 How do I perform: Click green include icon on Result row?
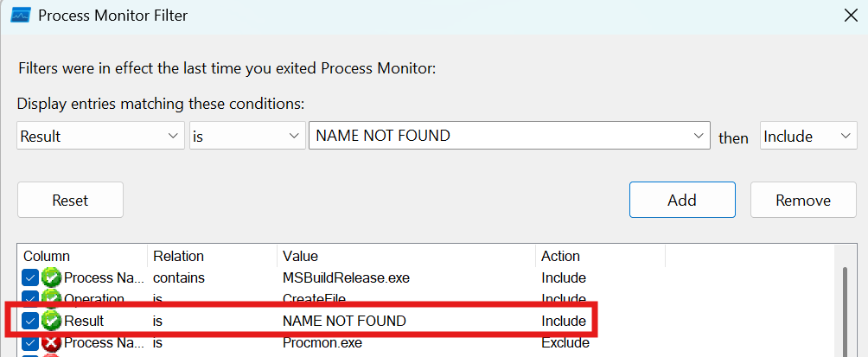pos(52,321)
